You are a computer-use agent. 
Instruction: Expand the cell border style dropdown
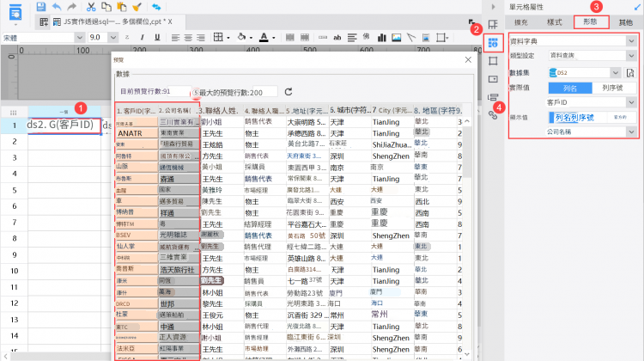click(228, 38)
